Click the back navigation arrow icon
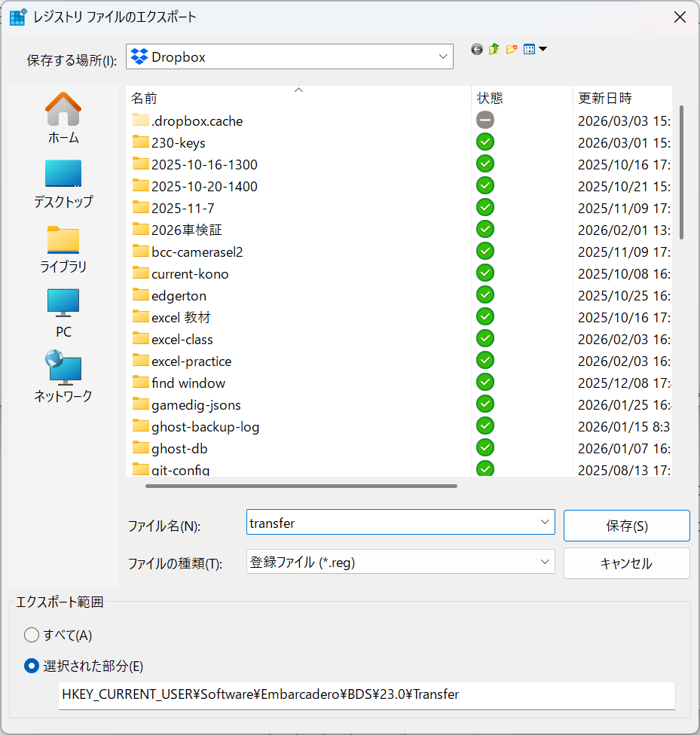Viewport: 700px width, 735px height. click(477, 50)
